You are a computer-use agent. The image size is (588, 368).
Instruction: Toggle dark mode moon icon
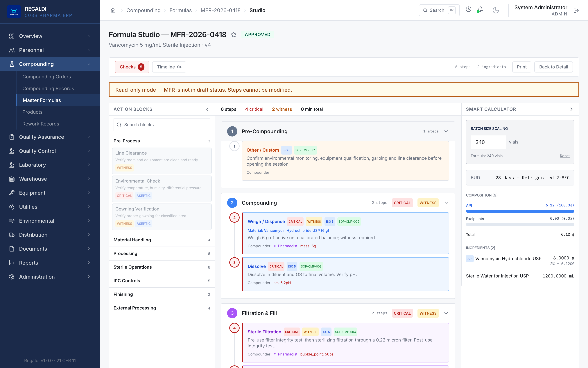(x=496, y=10)
